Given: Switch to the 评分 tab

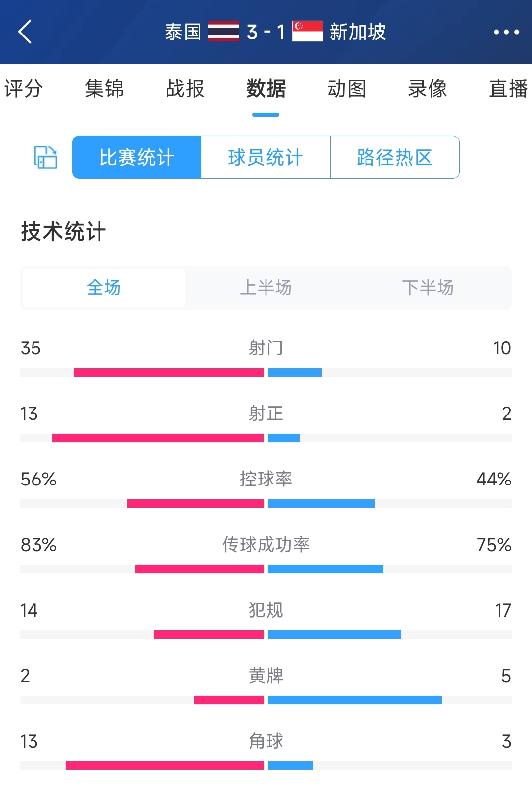Looking at the screenshot, I should point(23,89).
